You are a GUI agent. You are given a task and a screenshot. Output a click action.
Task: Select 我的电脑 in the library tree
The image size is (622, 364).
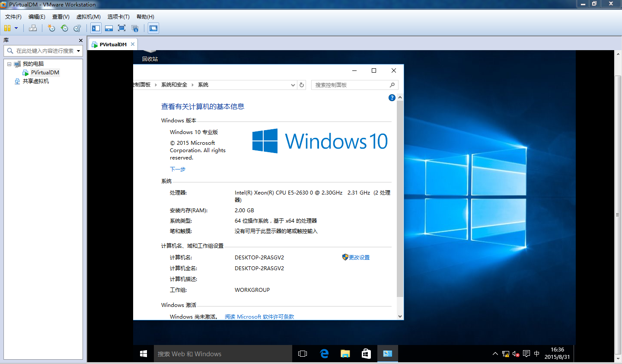coord(33,64)
